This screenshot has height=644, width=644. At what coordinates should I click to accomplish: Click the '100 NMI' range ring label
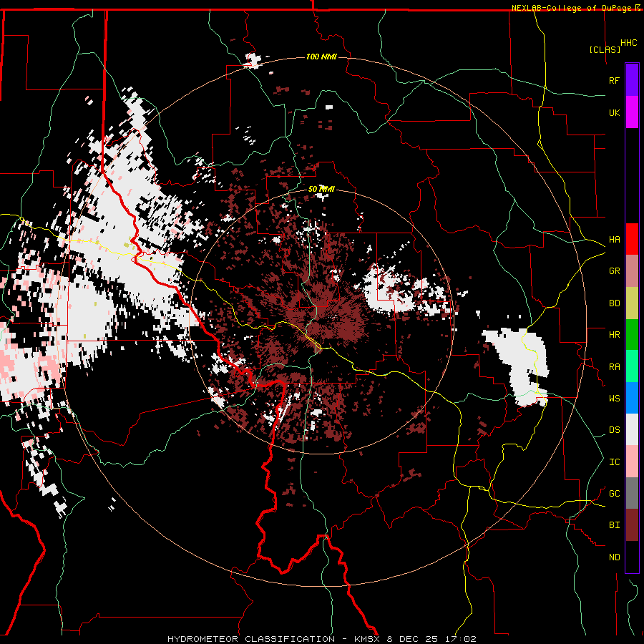tap(321, 57)
